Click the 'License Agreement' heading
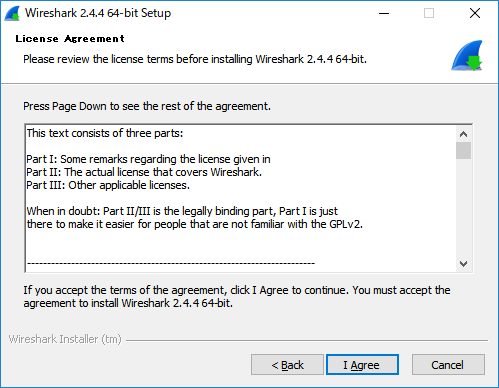Screen dimensions: 499x388 click(70, 39)
